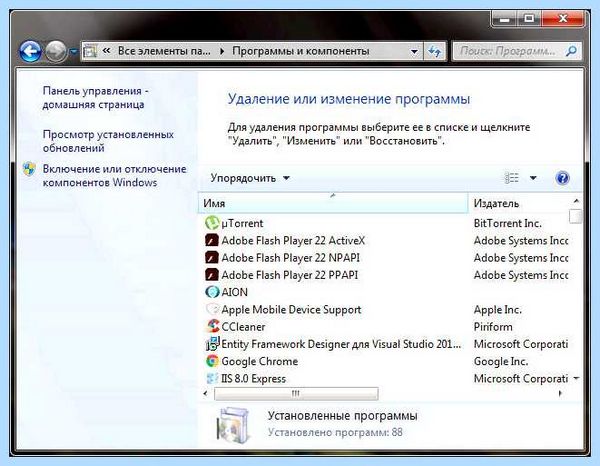Select the CCleaner program entry
The height and width of the screenshot is (466, 600).
[x=243, y=327]
